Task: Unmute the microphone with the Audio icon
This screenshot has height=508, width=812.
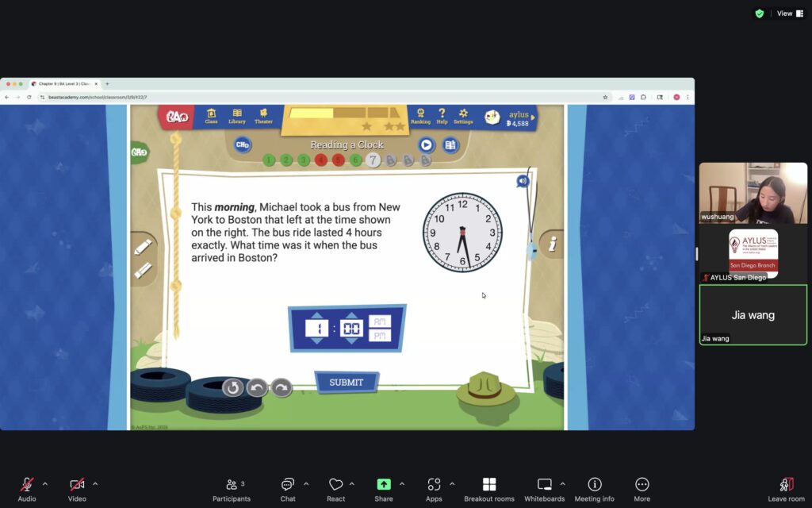Action: (x=27, y=485)
